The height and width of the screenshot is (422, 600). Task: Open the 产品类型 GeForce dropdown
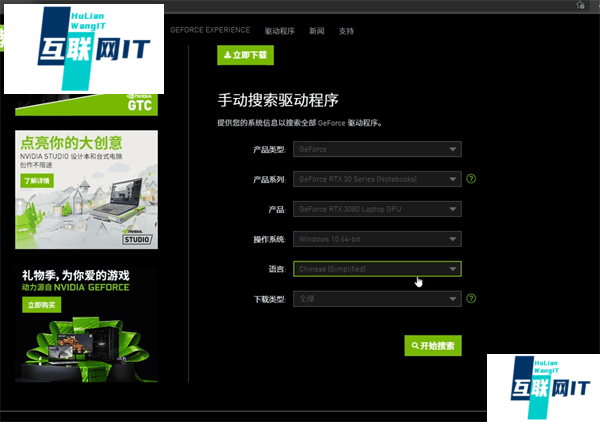point(377,149)
